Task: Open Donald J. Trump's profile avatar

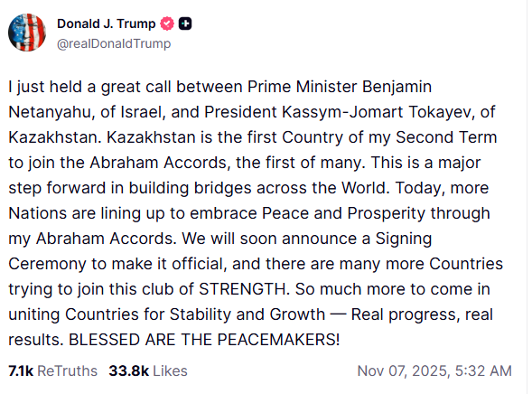Action: click(27, 33)
